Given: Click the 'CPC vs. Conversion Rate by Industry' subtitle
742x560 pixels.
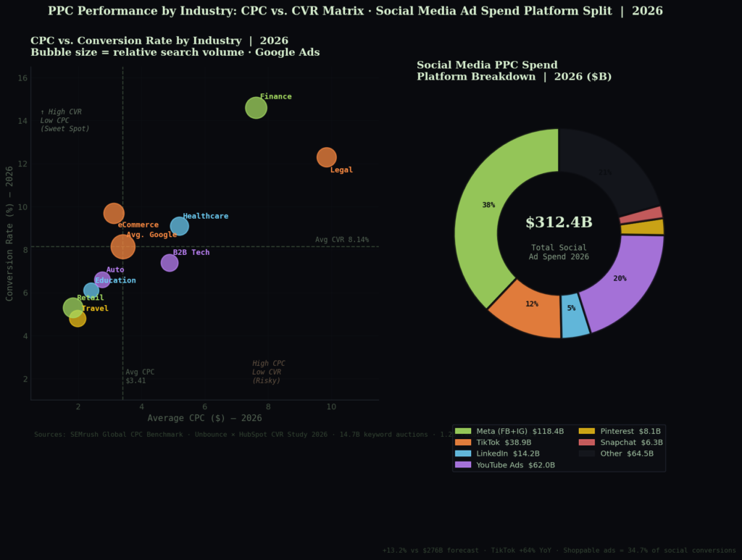Looking at the screenshot, I should click(x=159, y=41).
